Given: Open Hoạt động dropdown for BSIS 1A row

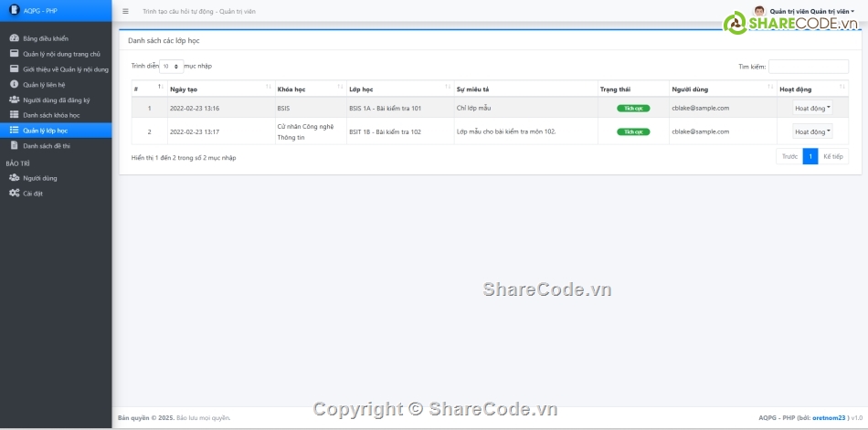Looking at the screenshot, I should (812, 108).
